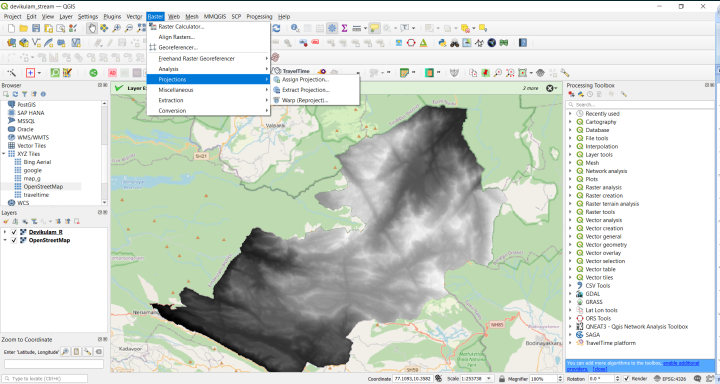720x384 pixels.
Task: Click the QNEAT3 Network Analysis Toolbox entry
Action: (636, 327)
